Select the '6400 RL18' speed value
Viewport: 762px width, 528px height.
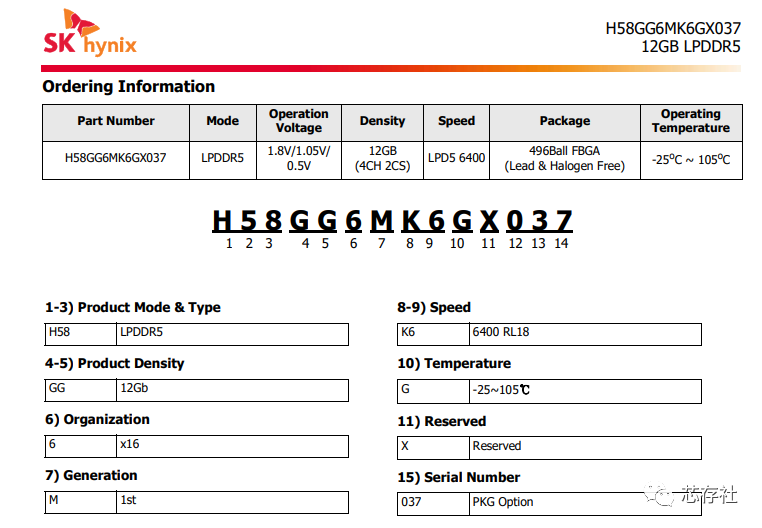click(585, 334)
